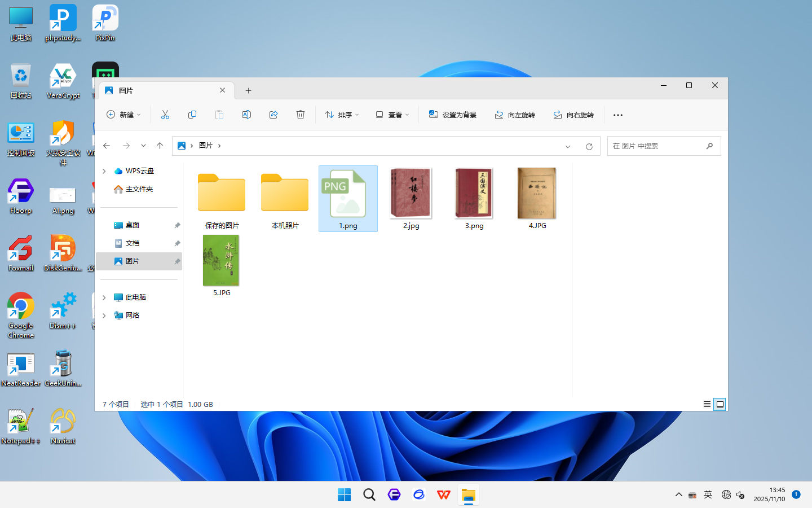Click the 向右旋转 (Rotate right) button

[x=573, y=115]
